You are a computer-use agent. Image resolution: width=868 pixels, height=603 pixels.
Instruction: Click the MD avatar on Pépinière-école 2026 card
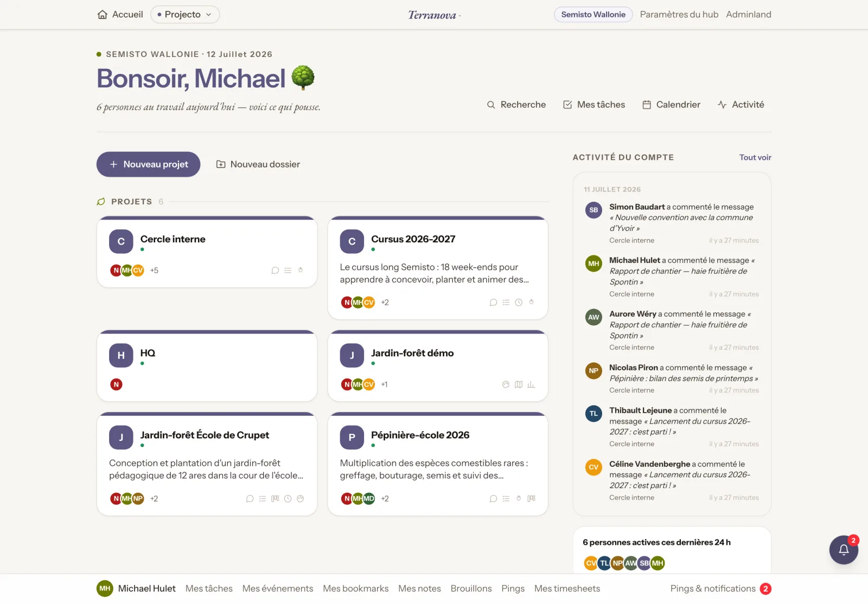[369, 499]
